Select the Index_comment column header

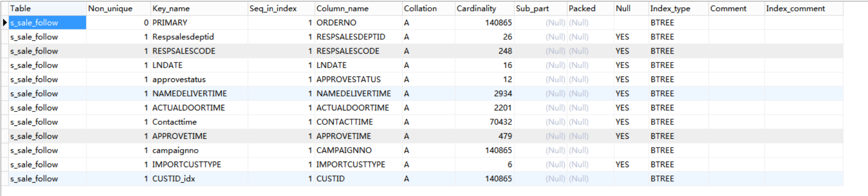pos(803,8)
